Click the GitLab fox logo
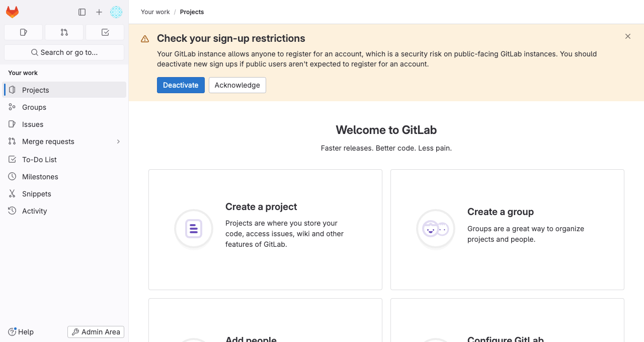This screenshot has width=644, height=342. click(x=12, y=12)
